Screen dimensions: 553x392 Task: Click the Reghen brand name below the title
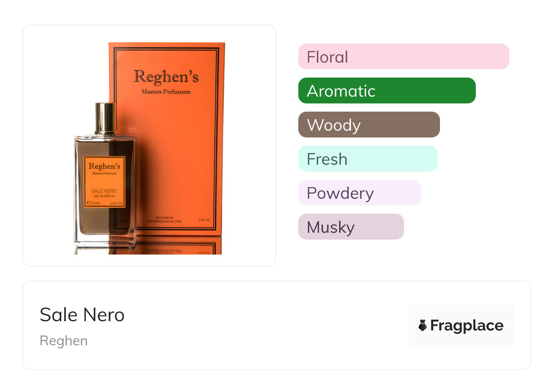click(x=64, y=341)
